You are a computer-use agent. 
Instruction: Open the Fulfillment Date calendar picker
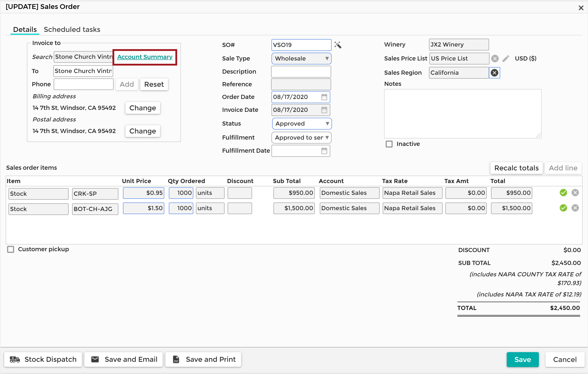point(324,151)
